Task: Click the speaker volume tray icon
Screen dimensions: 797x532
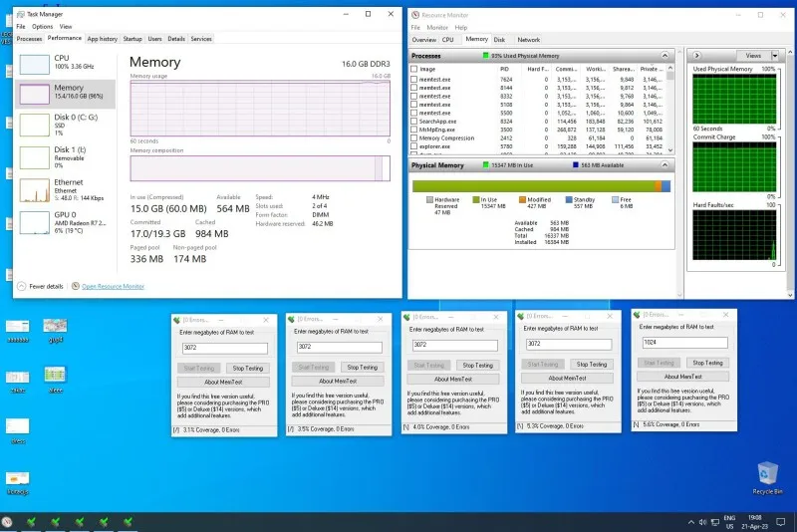Action: [702, 522]
